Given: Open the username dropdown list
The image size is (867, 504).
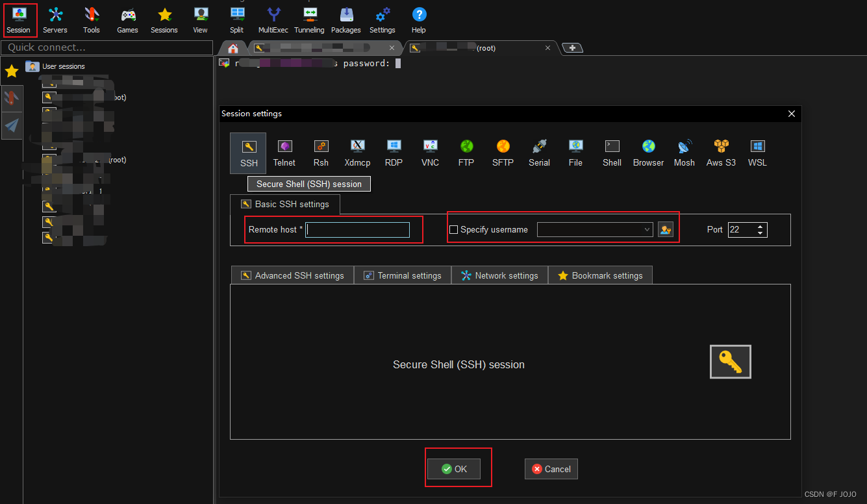Looking at the screenshot, I should tap(595, 229).
